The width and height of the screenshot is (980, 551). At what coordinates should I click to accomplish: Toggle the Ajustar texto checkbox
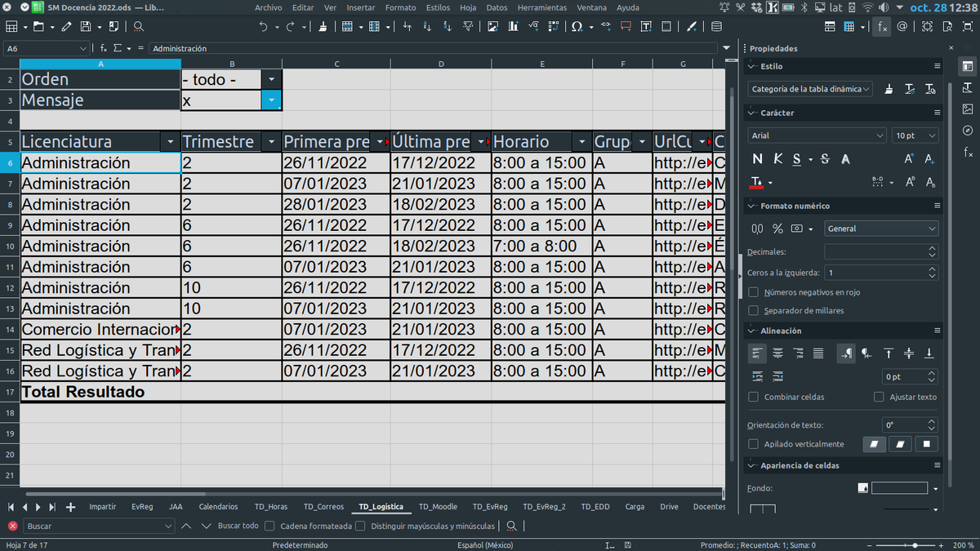[x=879, y=397]
